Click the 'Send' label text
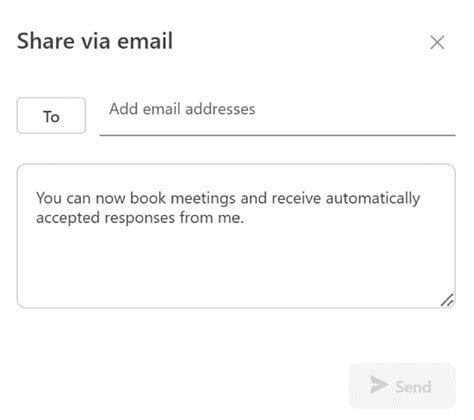474x420 pixels. click(413, 387)
